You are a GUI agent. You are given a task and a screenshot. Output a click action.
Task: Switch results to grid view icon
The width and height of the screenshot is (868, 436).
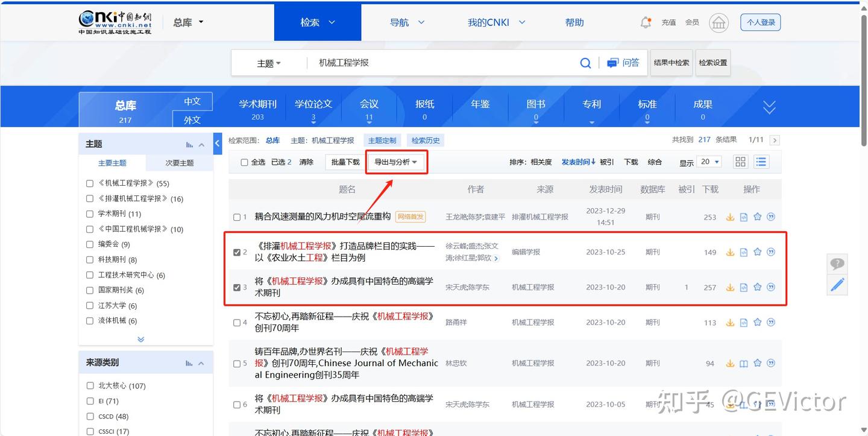pyautogui.click(x=740, y=162)
